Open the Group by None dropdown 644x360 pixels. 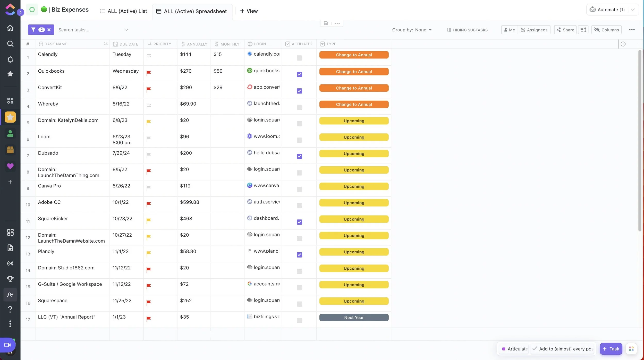coord(412,30)
